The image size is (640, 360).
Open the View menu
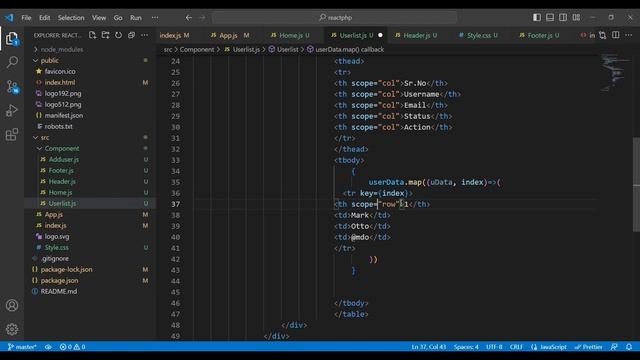tap(99, 18)
